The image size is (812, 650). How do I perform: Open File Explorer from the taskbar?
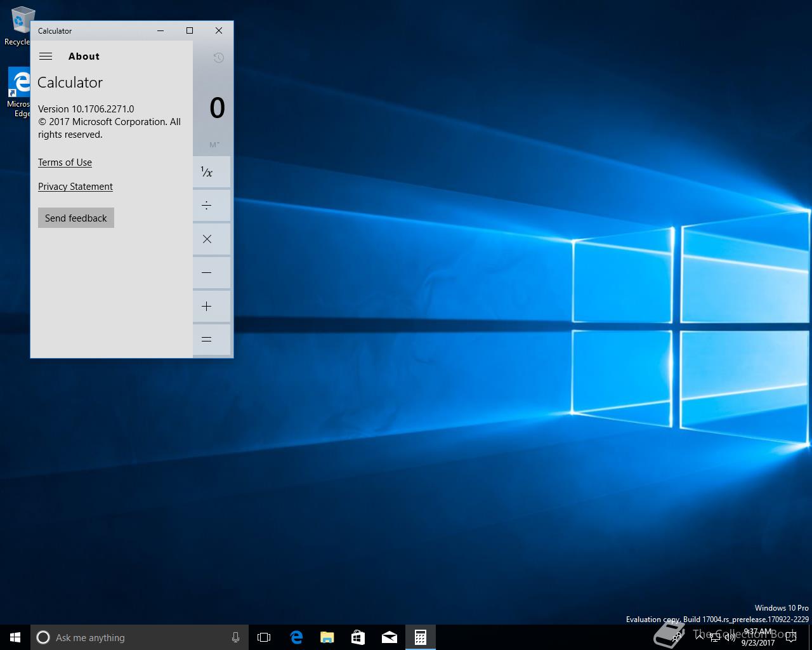327,637
